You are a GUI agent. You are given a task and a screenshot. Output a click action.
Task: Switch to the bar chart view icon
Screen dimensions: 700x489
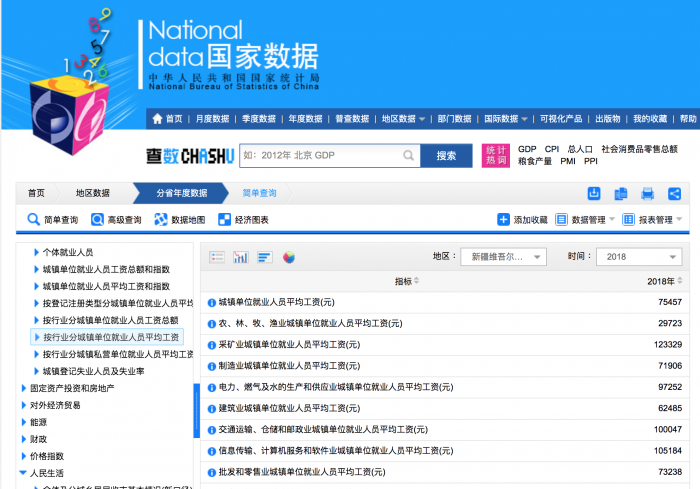(240, 257)
